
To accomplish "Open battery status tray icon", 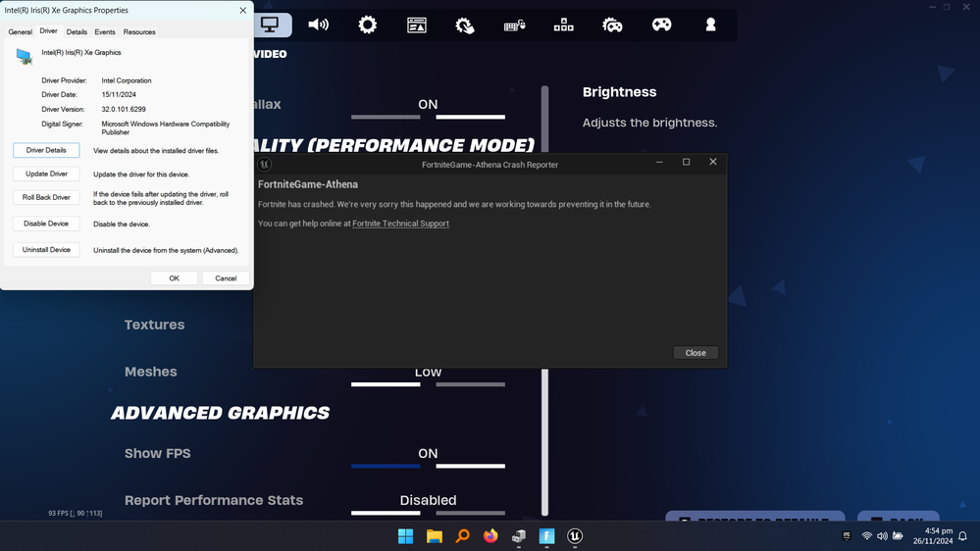I will click(x=898, y=536).
